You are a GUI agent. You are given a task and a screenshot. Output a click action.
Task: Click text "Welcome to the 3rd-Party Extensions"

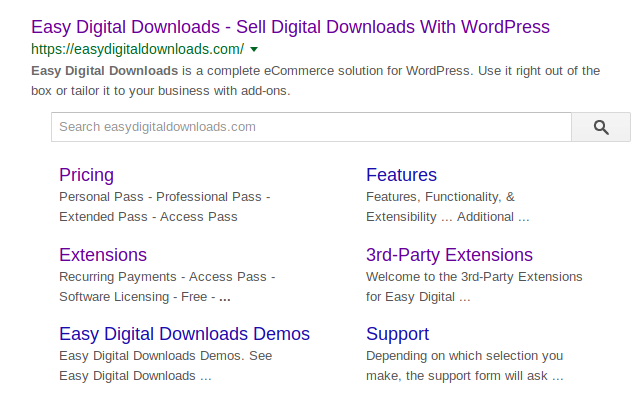pos(474,277)
